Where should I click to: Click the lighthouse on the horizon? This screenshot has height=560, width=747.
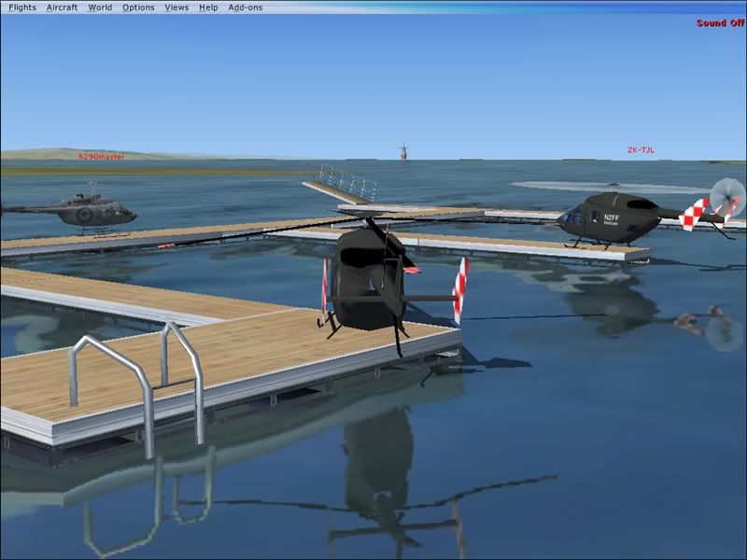[x=403, y=151]
